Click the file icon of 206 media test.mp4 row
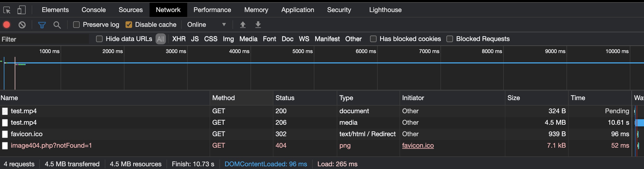Image resolution: width=644 pixels, height=169 pixels. coord(5,123)
